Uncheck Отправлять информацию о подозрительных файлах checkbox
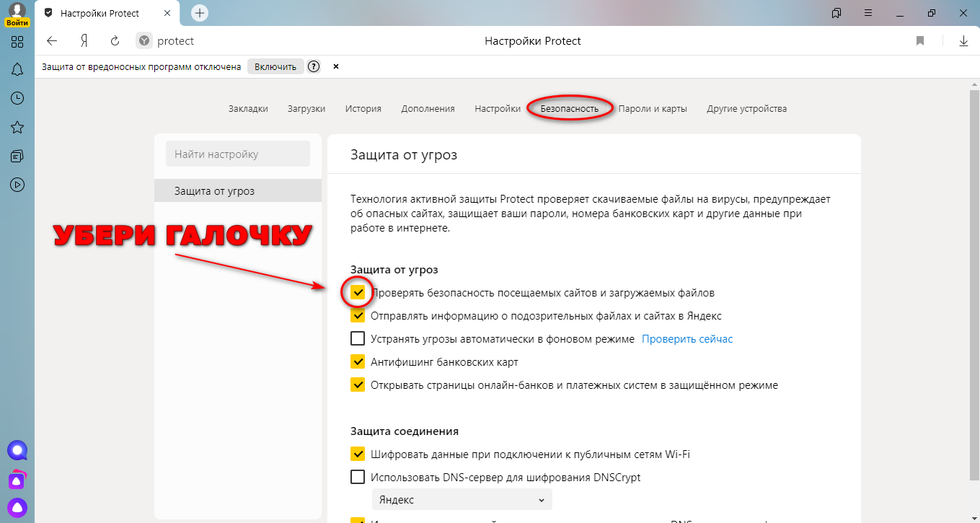980x523 pixels. [358, 315]
